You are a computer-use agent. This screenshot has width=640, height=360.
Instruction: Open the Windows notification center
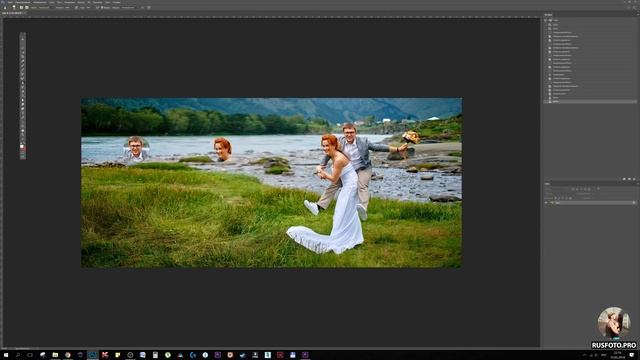tap(632, 355)
